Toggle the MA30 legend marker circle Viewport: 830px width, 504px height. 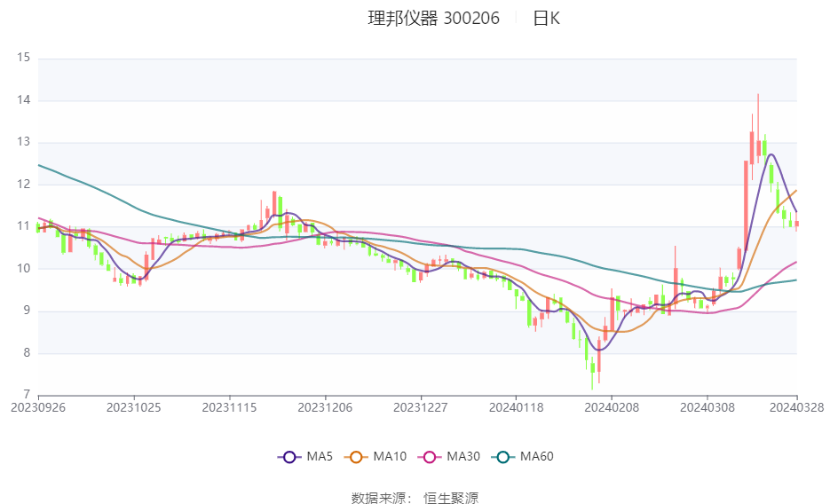point(430,457)
